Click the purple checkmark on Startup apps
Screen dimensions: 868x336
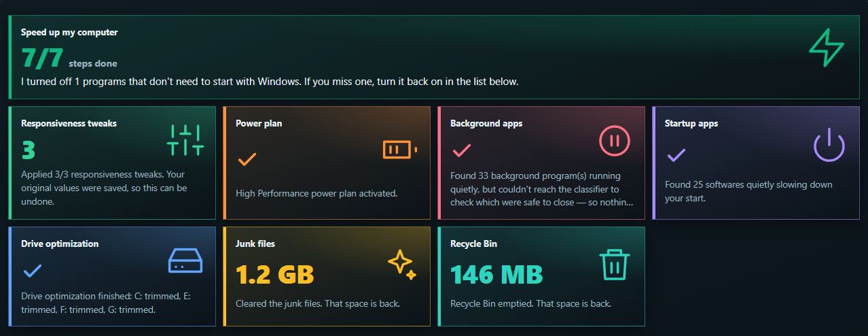[x=676, y=154]
